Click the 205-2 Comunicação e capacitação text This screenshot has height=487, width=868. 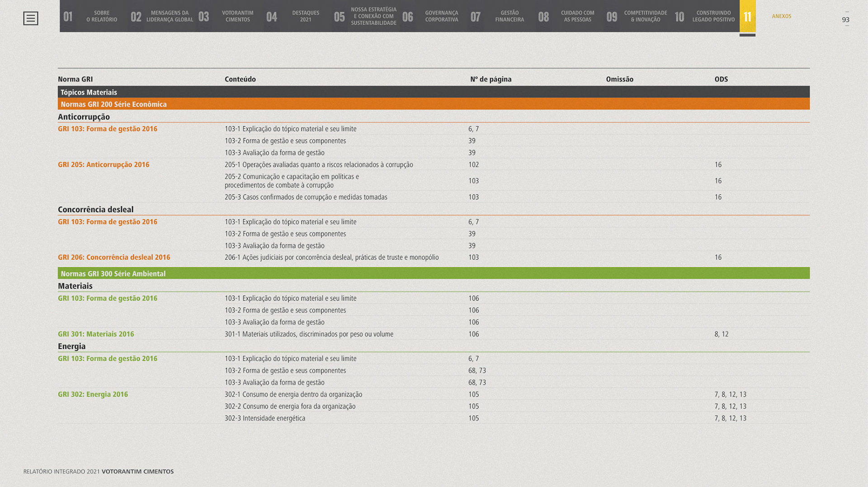pos(292,181)
